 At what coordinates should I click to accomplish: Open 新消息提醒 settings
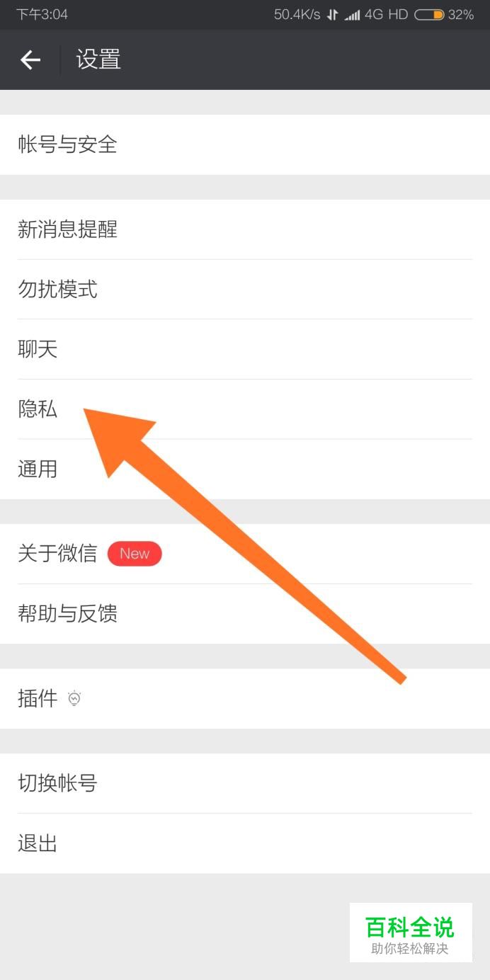tap(245, 229)
